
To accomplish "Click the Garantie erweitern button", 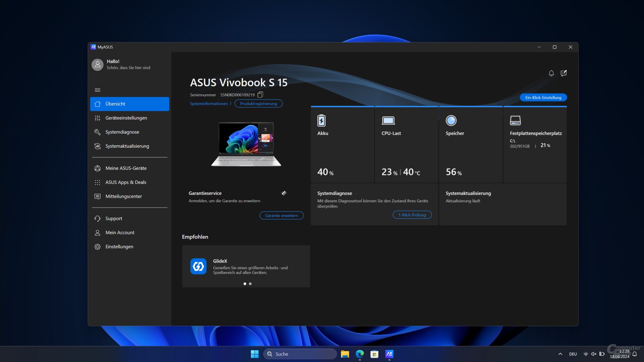I will [x=281, y=216].
